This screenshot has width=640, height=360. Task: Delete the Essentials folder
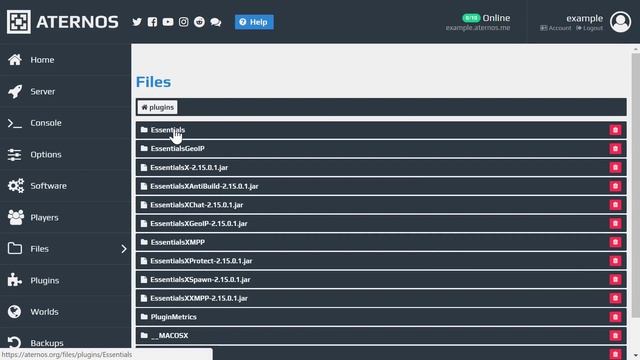pos(615,130)
